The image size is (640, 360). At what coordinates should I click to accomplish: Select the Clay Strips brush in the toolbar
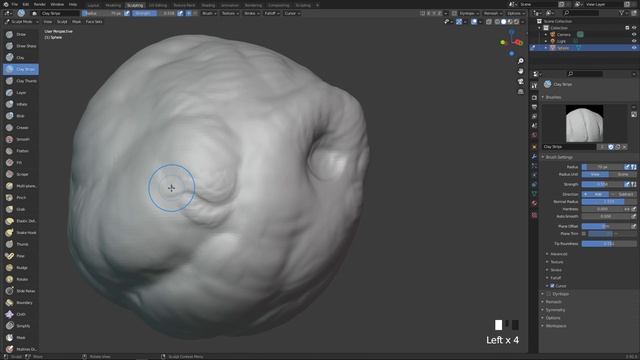click(x=20, y=69)
